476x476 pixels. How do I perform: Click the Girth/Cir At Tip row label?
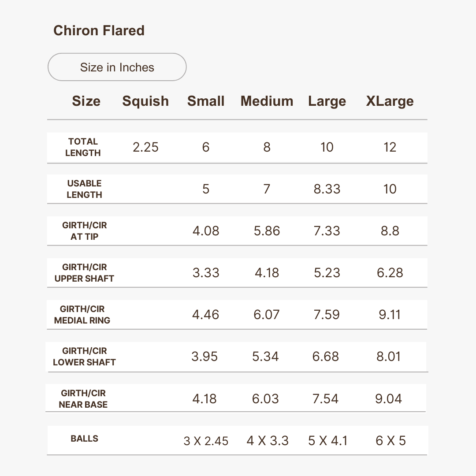point(84,231)
